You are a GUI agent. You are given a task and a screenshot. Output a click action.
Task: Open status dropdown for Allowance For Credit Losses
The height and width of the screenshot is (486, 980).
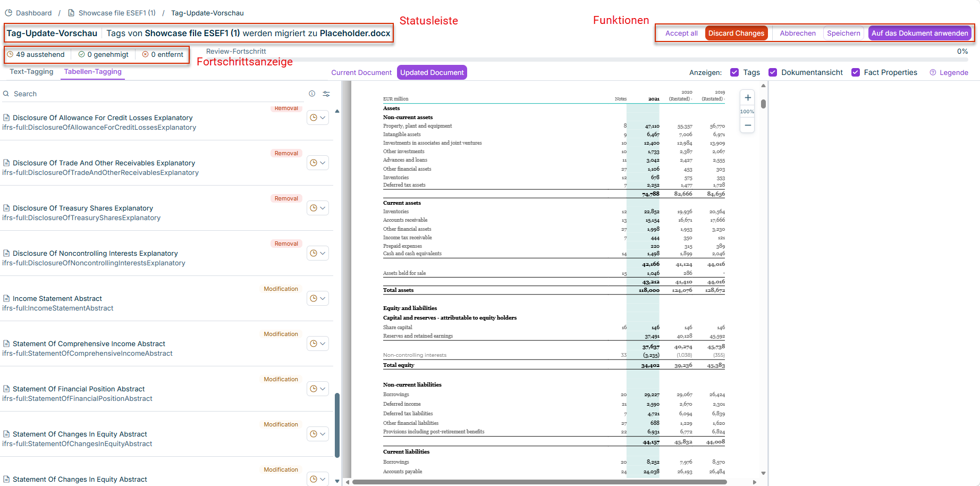[318, 118]
